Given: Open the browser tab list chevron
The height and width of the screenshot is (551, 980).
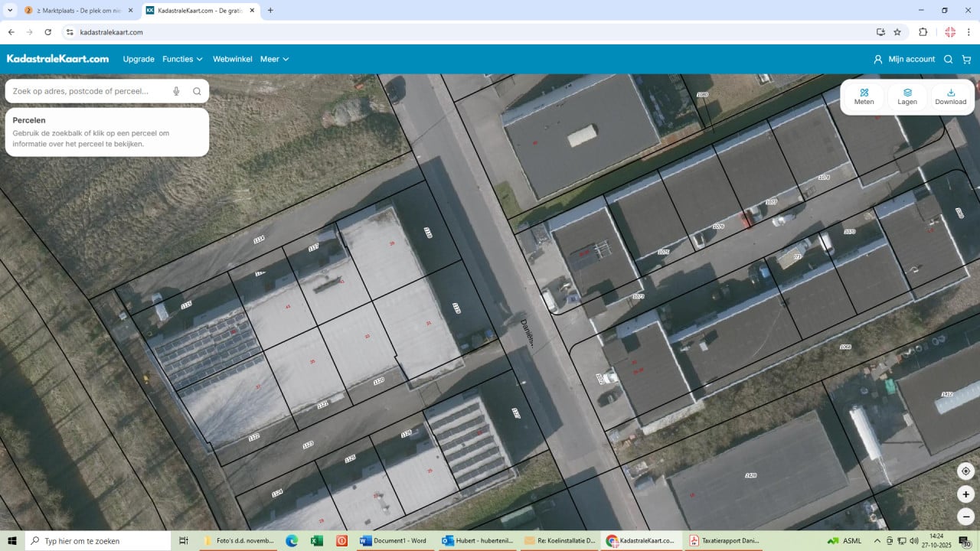Looking at the screenshot, I should point(10,11).
